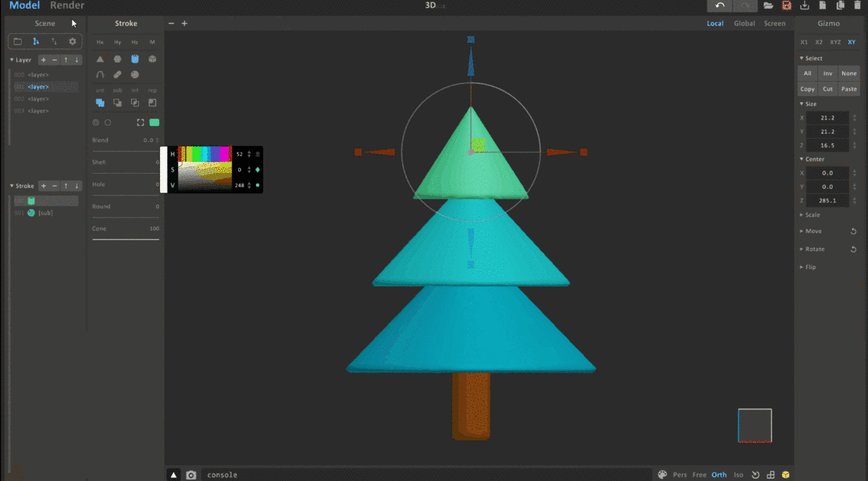Set stroke operation to subtract
The height and width of the screenshot is (481, 868).
[117, 103]
